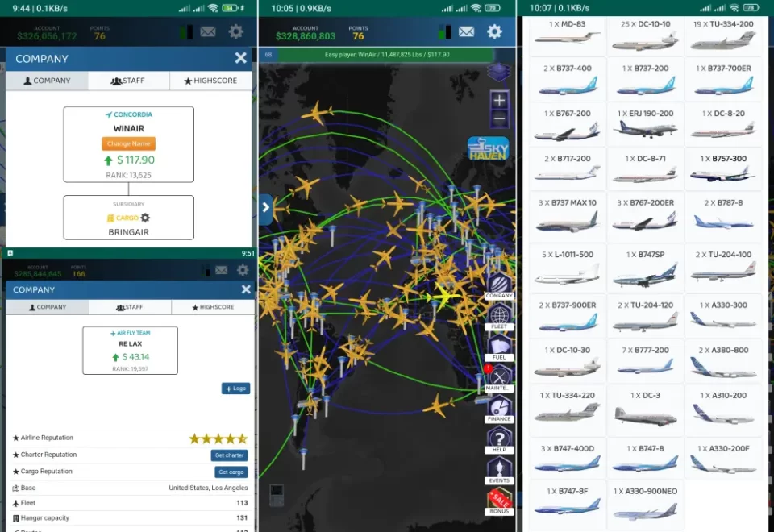Switch to Staff tab in top Company panel

[x=128, y=81]
